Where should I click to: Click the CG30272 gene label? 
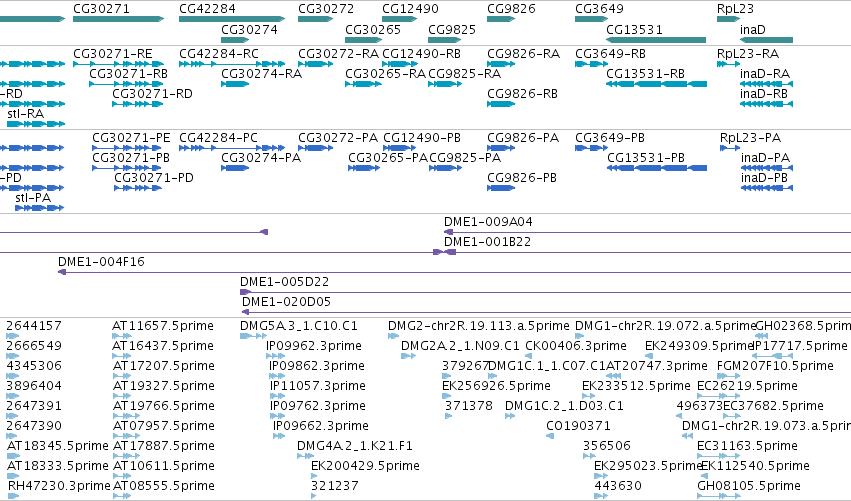tap(326, 9)
